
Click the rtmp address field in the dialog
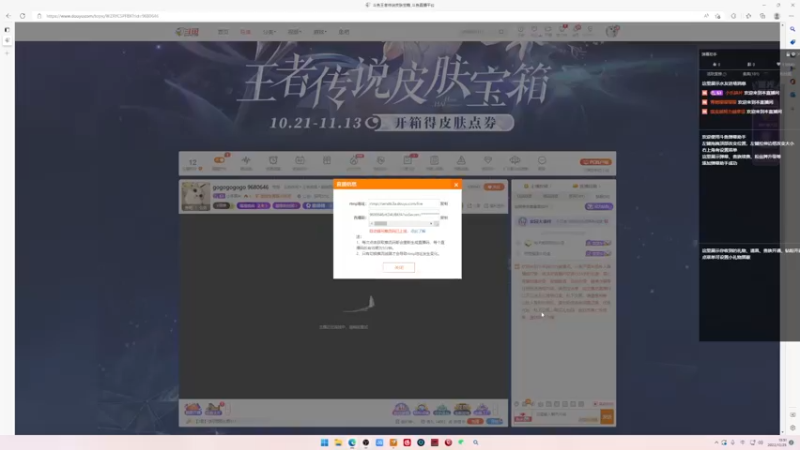(404, 204)
